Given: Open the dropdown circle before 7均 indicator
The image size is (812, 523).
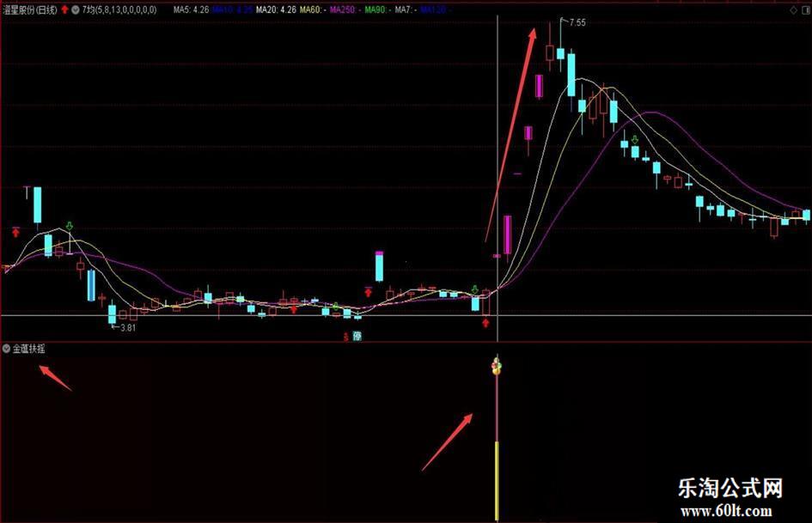Looking at the screenshot, I should (75, 9).
